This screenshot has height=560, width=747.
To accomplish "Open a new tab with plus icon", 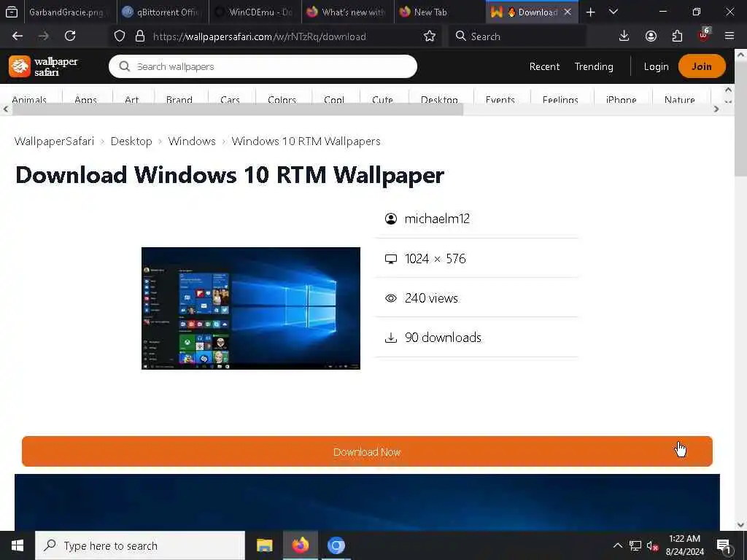I will 590,12.
